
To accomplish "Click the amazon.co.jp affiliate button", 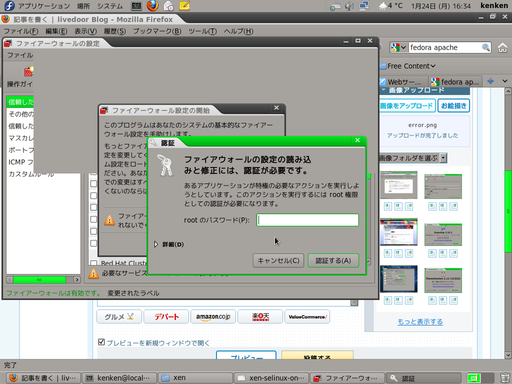I will tap(213, 317).
